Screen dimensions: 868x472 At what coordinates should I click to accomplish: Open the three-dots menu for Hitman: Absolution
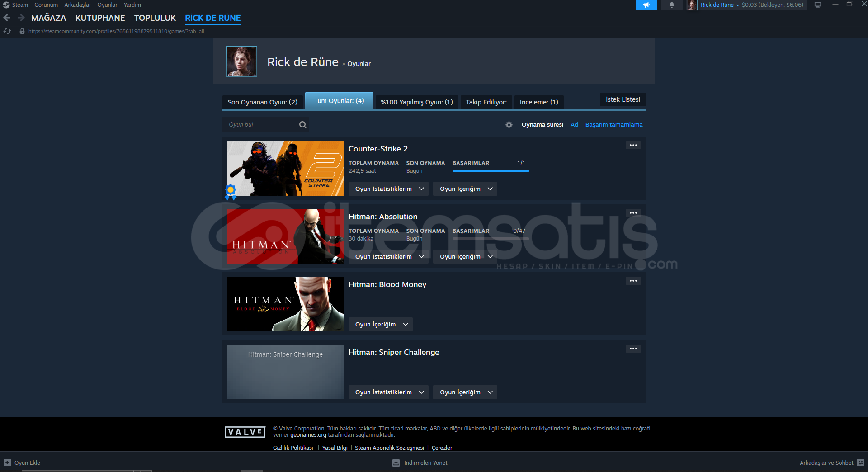(633, 213)
